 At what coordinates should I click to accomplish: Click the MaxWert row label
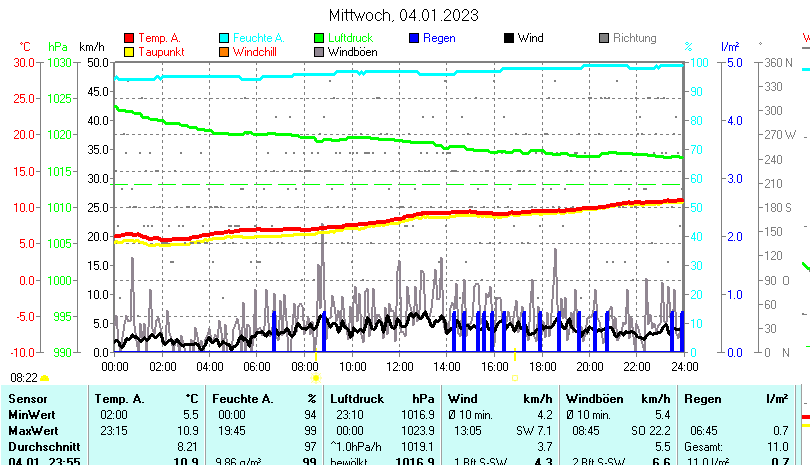[33, 430]
